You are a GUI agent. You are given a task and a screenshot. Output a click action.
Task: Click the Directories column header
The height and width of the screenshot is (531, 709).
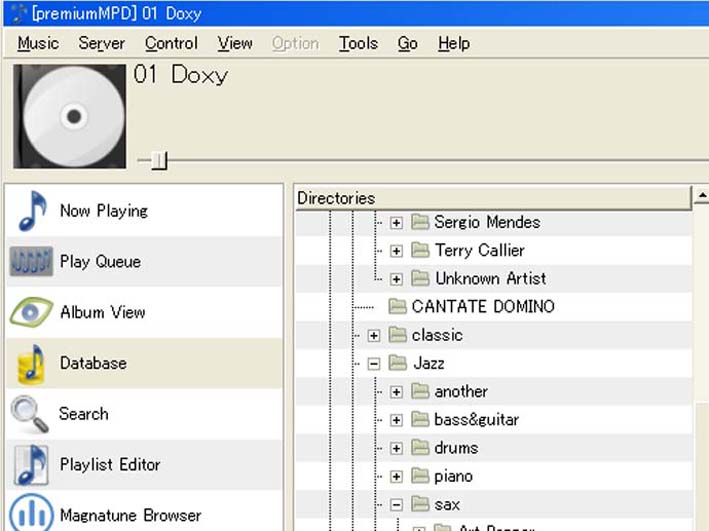click(x=493, y=198)
